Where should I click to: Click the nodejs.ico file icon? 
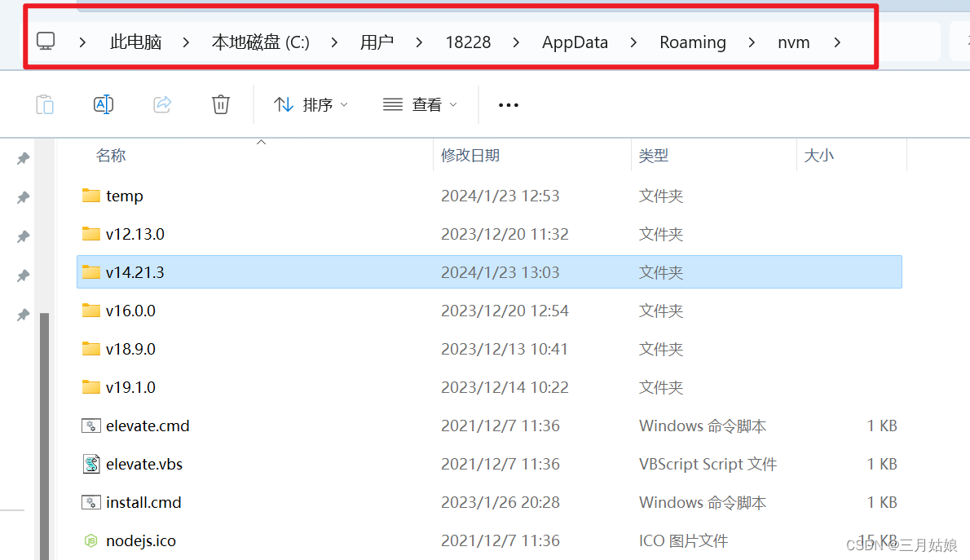coord(90,540)
